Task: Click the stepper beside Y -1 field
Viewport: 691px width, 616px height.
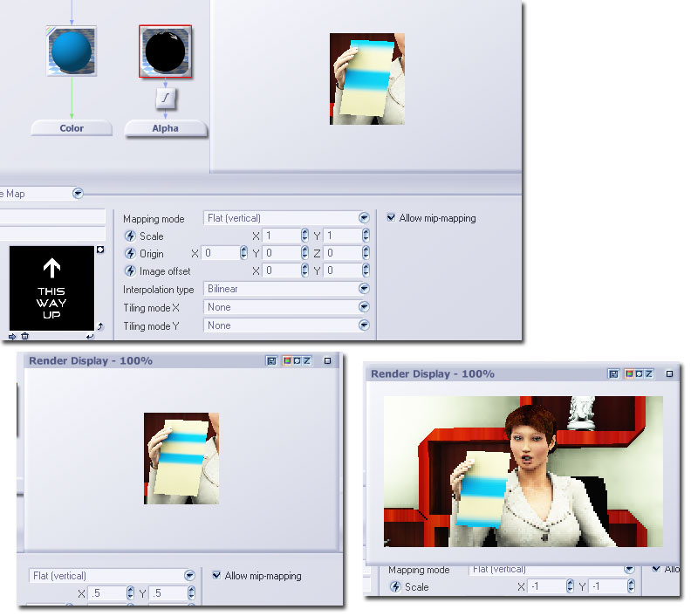Action: click(631, 586)
